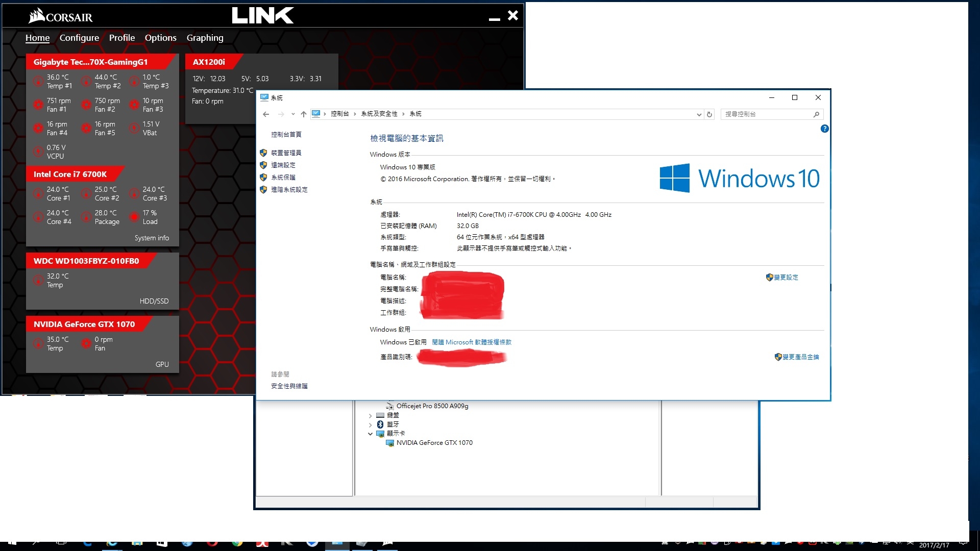
Task: Click the search magnifier in control panel search
Action: 816,114
